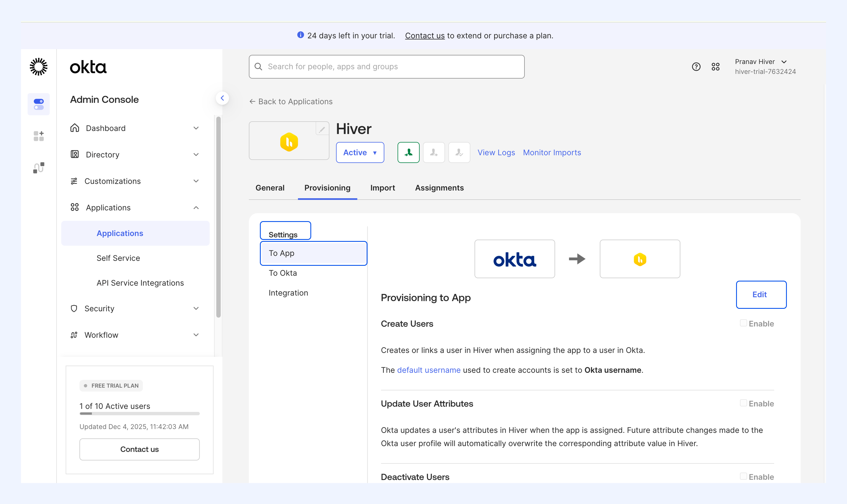This screenshot has width=847, height=504.
Task: Select To App in provisioning settings
Action: point(314,253)
